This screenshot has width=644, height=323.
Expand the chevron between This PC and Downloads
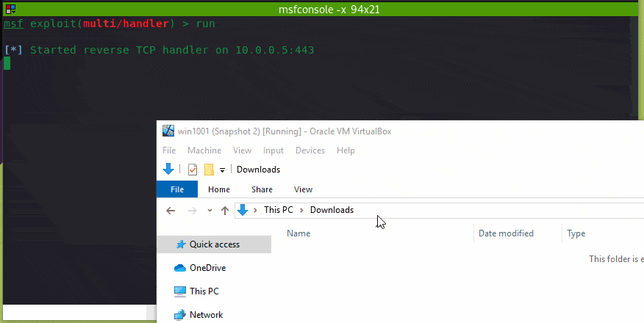301,210
